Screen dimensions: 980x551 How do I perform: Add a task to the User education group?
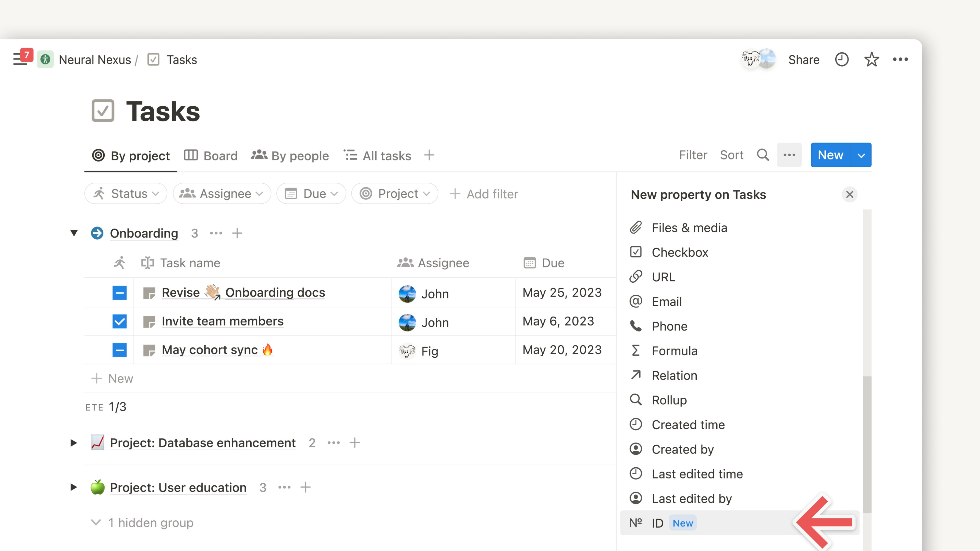pyautogui.click(x=305, y=487)
